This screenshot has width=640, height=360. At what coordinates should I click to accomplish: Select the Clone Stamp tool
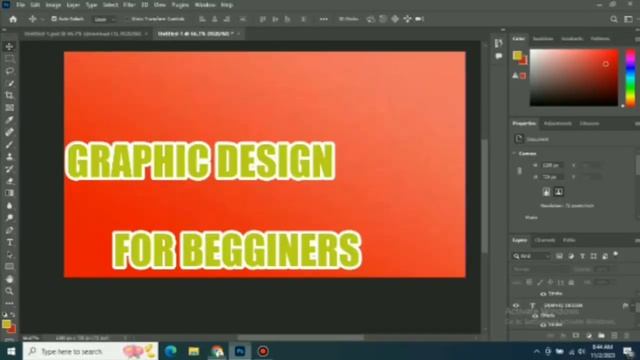(x=9, y=157)
